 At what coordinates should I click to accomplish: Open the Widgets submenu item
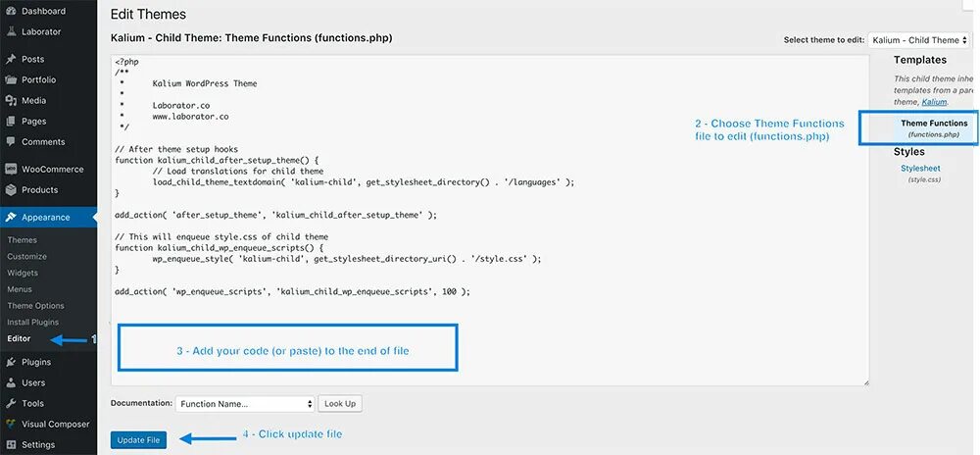[x=23, y=274]
